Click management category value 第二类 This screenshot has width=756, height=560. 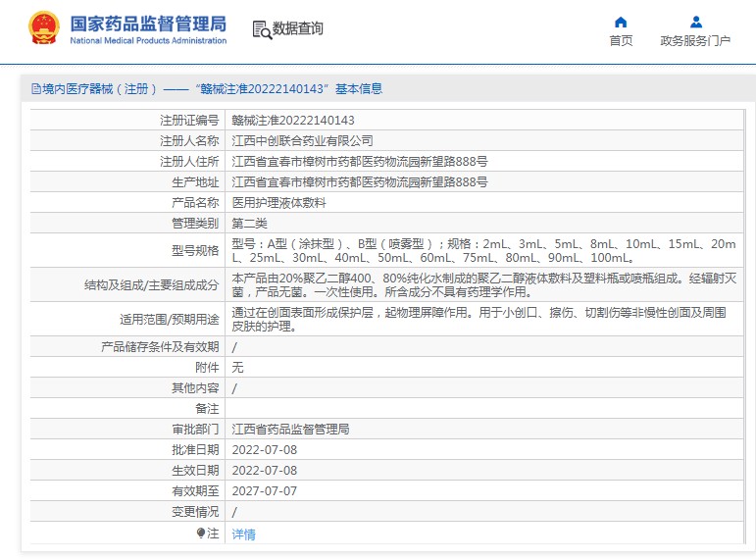tap(249, 224)
